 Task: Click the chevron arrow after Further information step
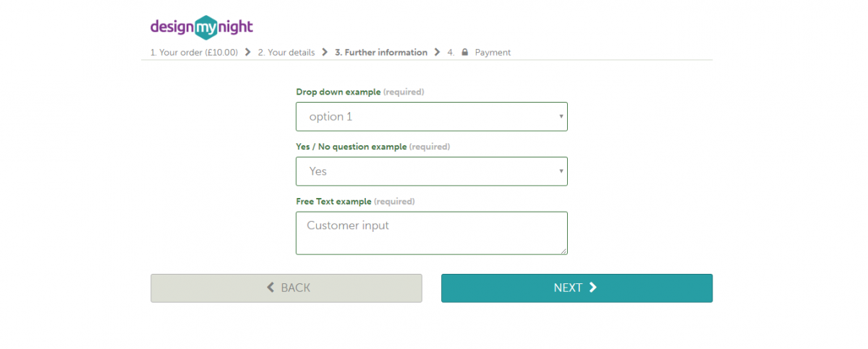438,52
